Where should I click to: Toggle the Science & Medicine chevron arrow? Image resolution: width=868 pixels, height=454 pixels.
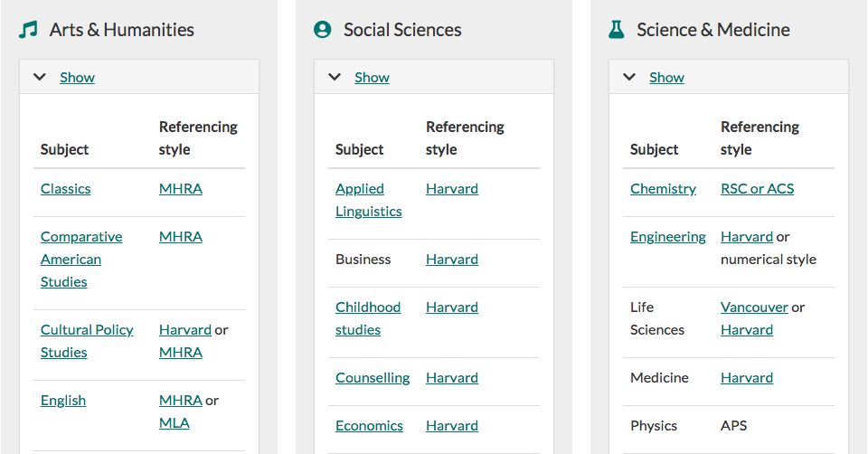(629, 77)
